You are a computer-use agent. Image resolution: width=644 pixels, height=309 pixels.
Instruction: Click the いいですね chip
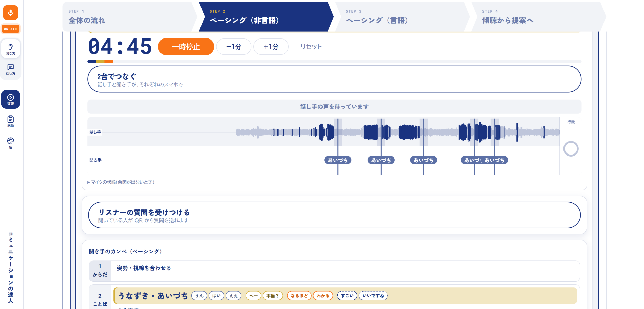pyautogui.click(x=373, y=296)
